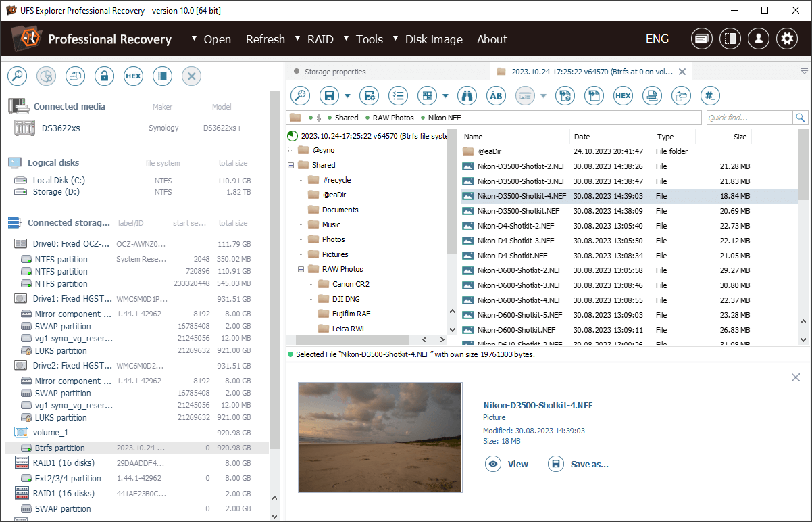Open the Open menu in main menu bar
The height and width of the screenshot is (522, 812).
click(x=217, y=39)
